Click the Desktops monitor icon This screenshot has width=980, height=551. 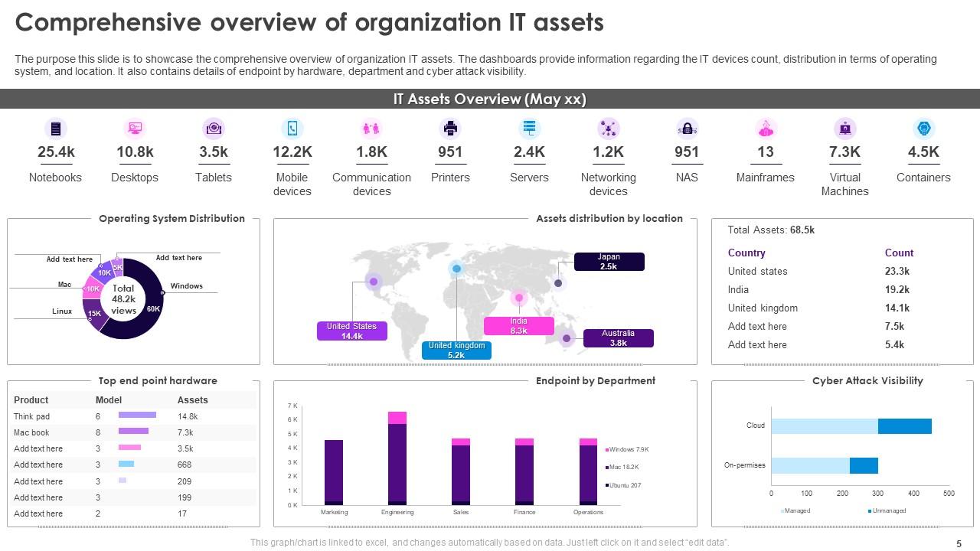[x=135, y=129]
